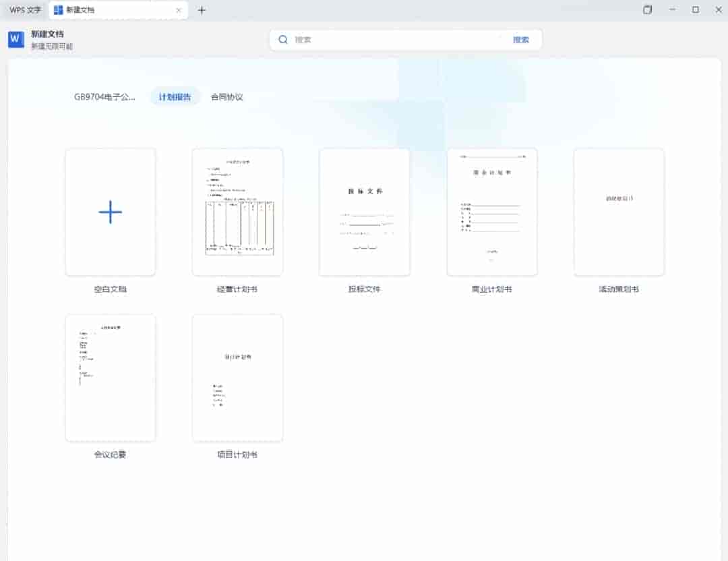Click the magnifier icon in search box

tap(283, 40)
